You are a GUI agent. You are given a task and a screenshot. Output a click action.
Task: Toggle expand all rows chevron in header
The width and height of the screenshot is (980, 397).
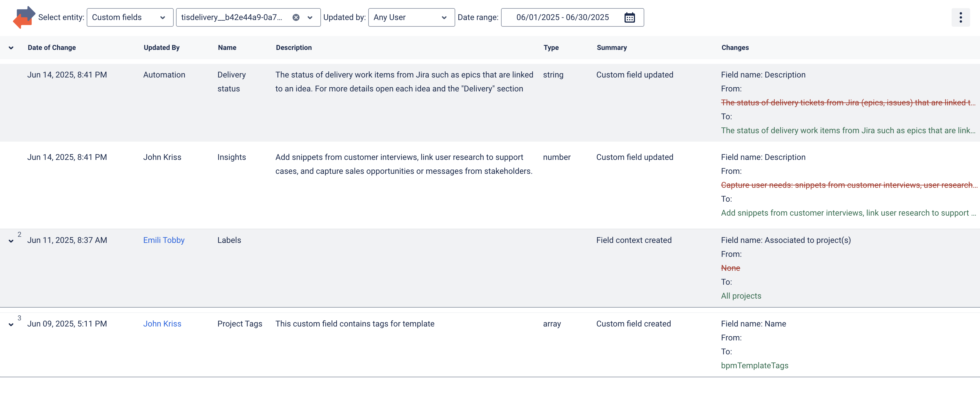point(11,48)
